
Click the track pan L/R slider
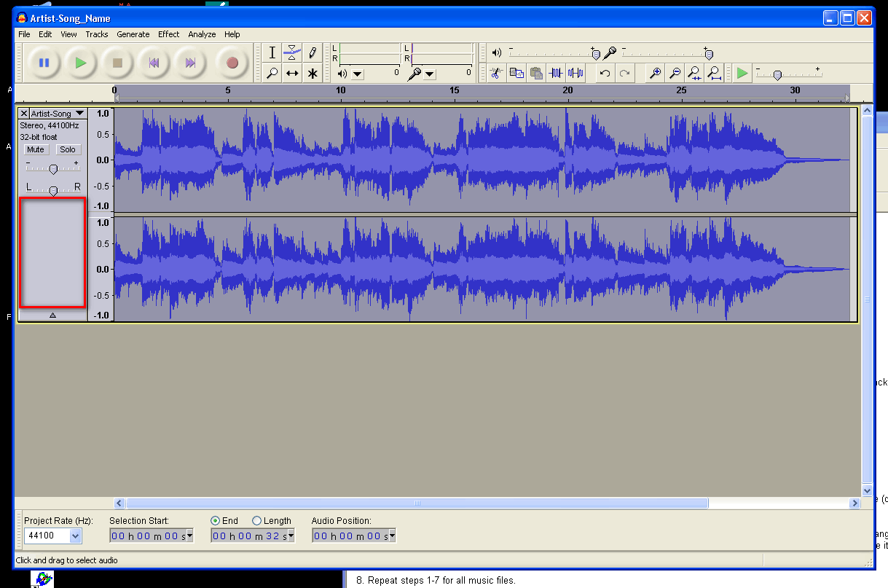point(53,190)
